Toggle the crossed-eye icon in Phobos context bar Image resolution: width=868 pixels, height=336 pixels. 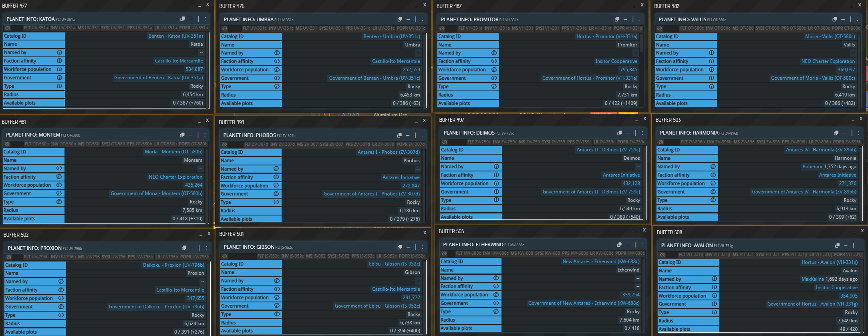point(224,145)
